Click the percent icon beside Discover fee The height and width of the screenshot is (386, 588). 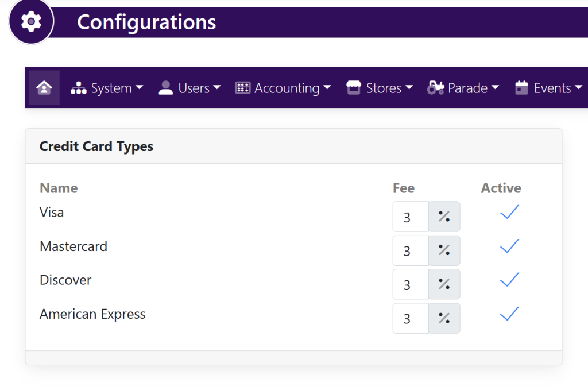coord(444,284)
